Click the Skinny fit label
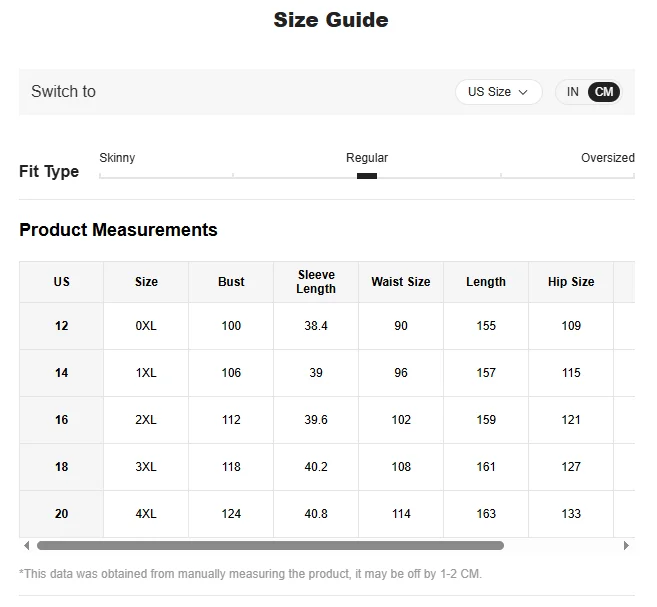The image size is (657, 607). [117, 158]
